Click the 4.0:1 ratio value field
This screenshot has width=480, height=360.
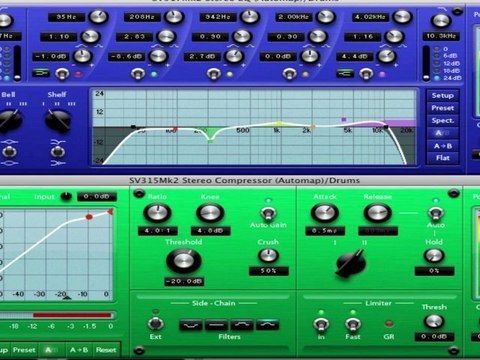click(x=158, y=231)
